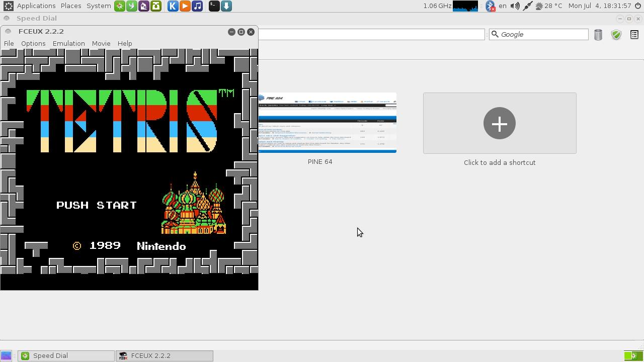Switch to FCEUX 2.2.2 taskbar button
Viewport: 644px width, 362px height.
[164, 356]
